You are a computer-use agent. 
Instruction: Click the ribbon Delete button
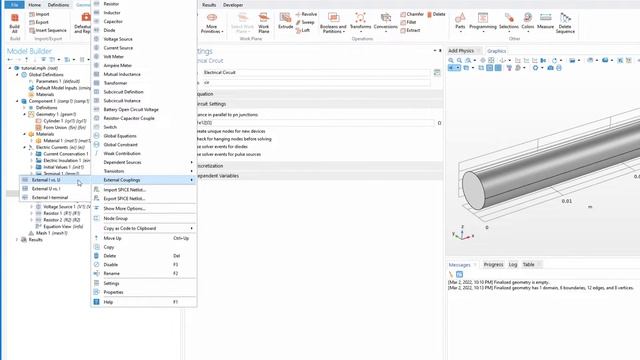436,14
